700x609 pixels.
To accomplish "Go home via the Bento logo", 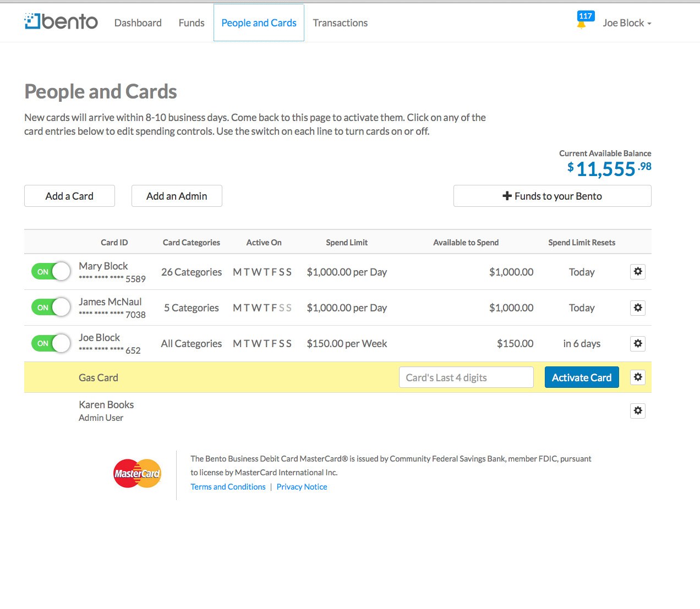I will 61,21.
